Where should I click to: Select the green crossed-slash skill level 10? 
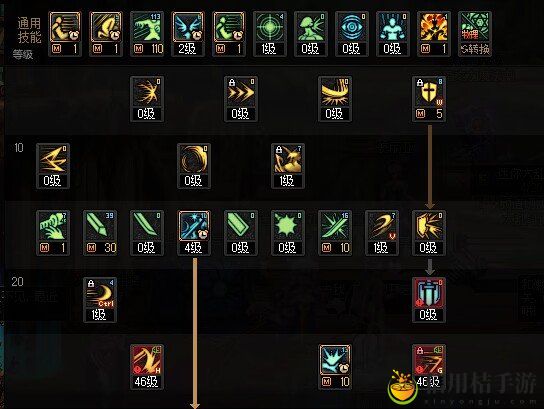[x=335, y=226]
